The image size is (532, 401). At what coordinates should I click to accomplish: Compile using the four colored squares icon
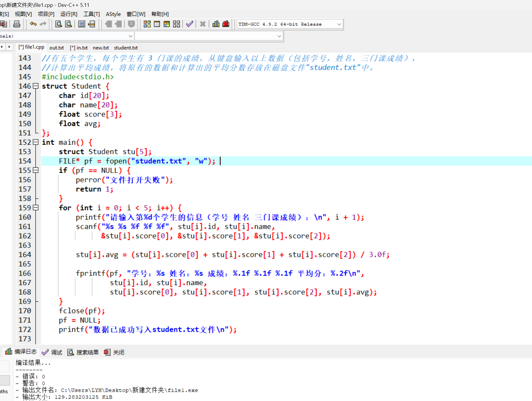tap(147, 24)
